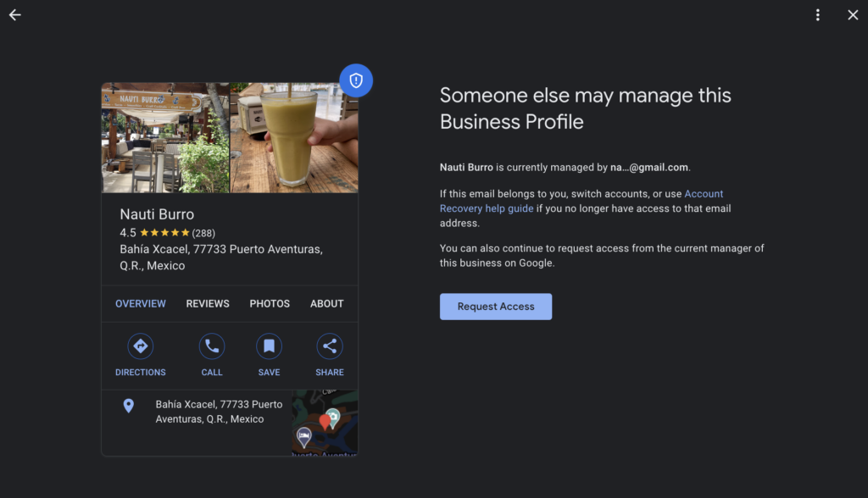Click the blue shield alert badge
Screen dimensions: 868x498
tap(356, 80)
